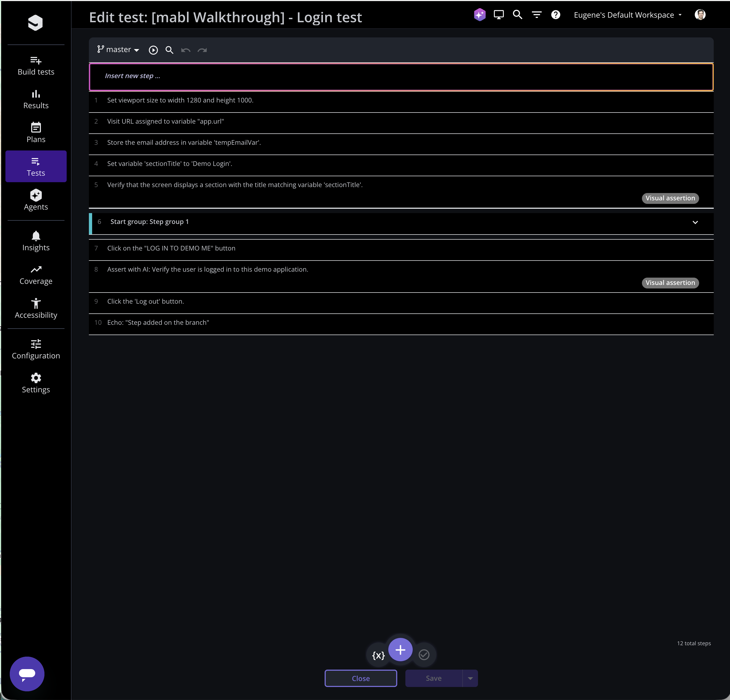Search steps with toolbar magnifier
The height and width of the screenshot is (700, 730).
click(169, 50)
